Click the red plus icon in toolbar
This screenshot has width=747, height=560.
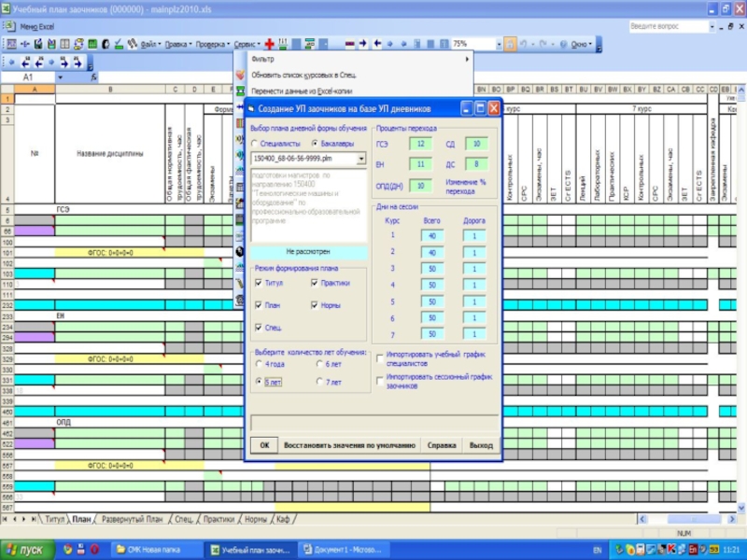[x=269, y=44]
